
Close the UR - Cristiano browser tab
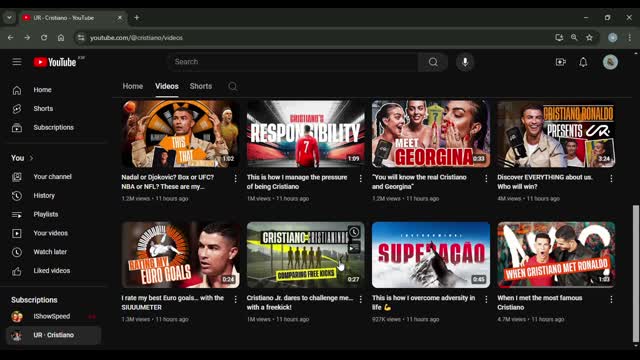(x=120, y=18)
